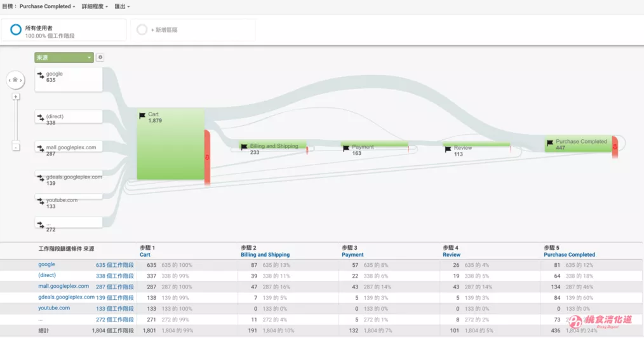644x338 pixels.
Task: Click the youtube.com source node icon
Action: (41, 201)
